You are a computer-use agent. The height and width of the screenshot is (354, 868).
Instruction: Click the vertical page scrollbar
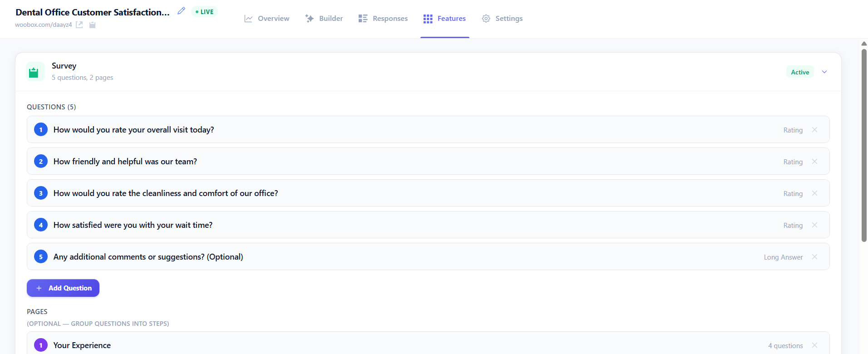click(x=864, y=145)
